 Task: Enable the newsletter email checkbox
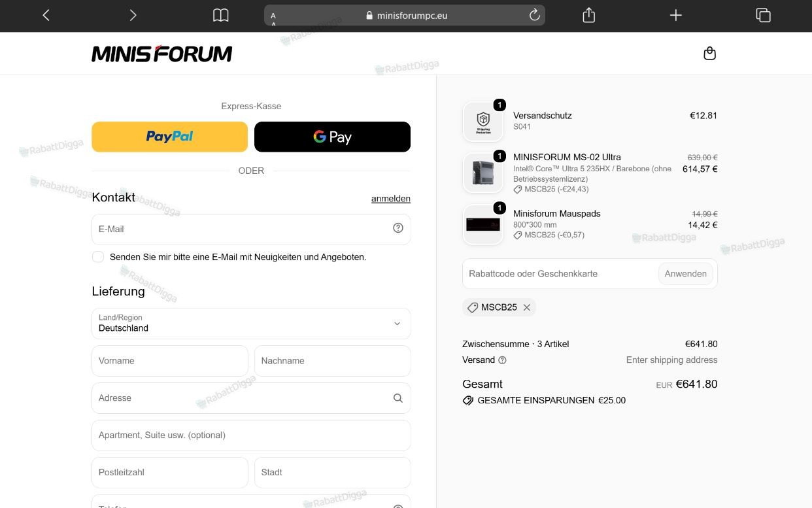coord(98,257)
